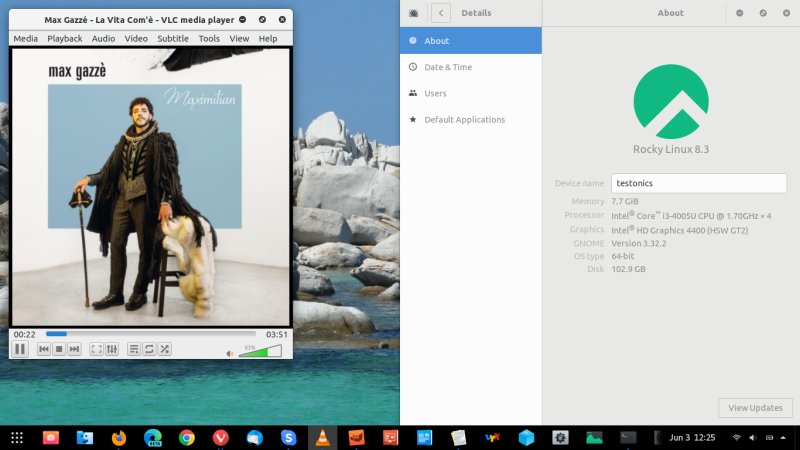Seek within the playback progress bar
The height and width of the screenshot is (450, 800).
[x=150, y=334]
